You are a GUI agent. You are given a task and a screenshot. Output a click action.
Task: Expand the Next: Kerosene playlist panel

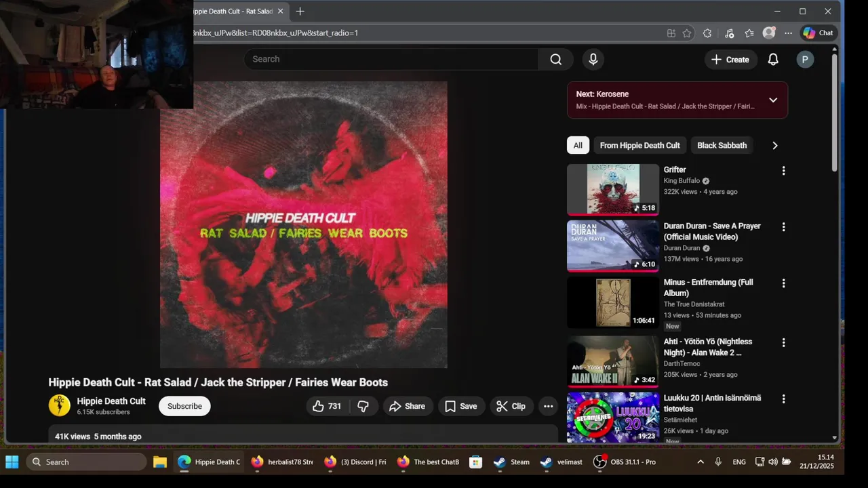point(773,100)
